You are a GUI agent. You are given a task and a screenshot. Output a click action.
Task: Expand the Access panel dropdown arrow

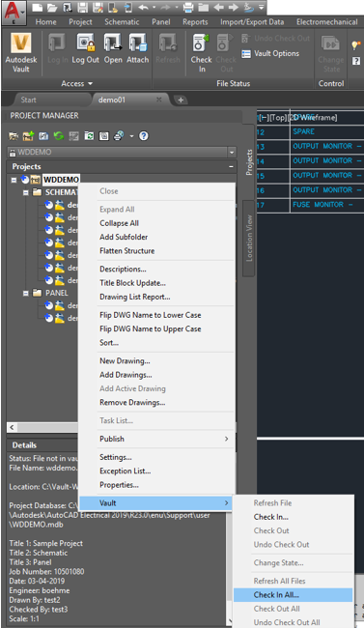tap(90, 83)
